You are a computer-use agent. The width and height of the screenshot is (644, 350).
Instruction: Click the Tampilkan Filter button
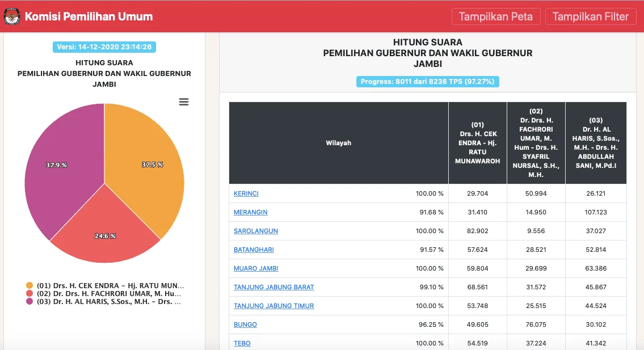click(590, 16)
